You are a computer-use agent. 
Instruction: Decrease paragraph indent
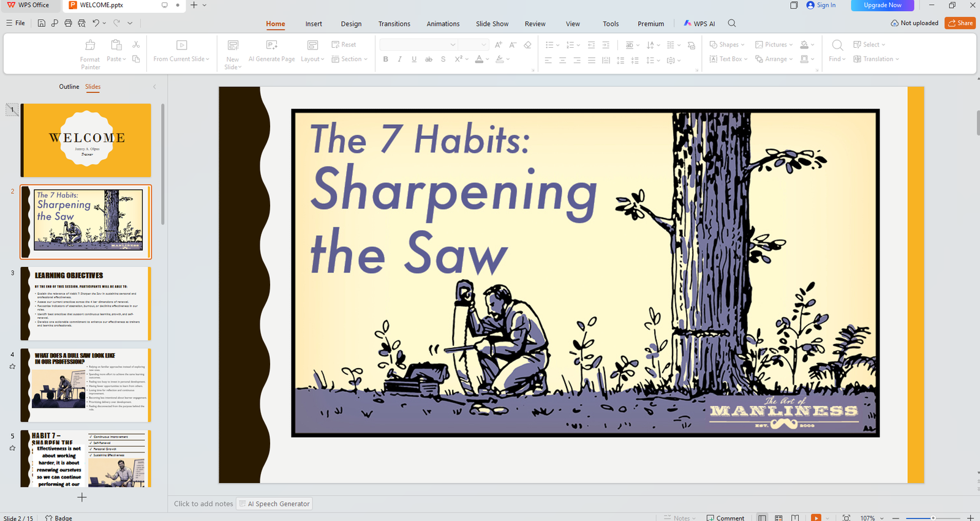tap(591, 45)
